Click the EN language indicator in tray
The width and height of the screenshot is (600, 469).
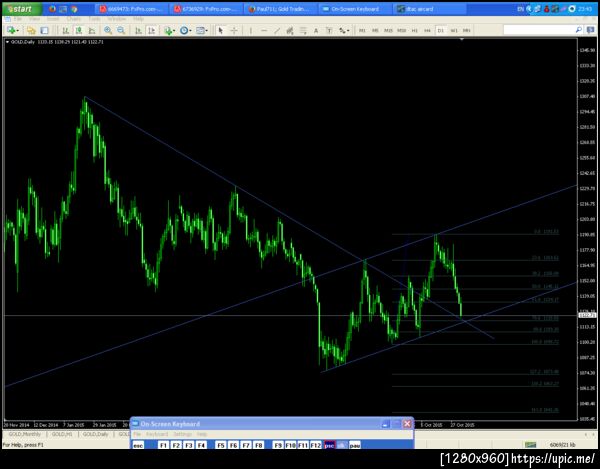coord(520,9)
